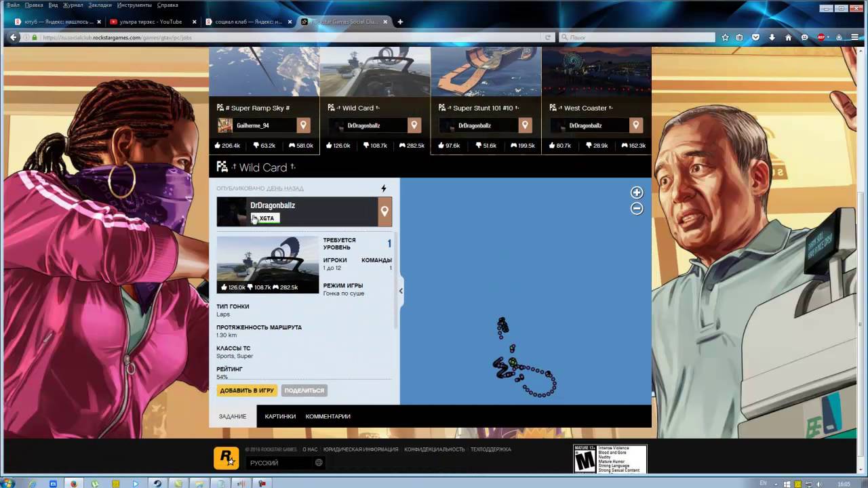Viewport: 868px width, 488px height.
Task: Open Инструменты menu
Action: point(134,5)
